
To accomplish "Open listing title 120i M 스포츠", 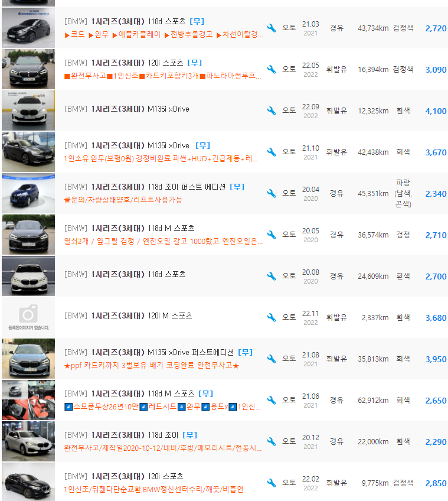I will pos(128,315).
